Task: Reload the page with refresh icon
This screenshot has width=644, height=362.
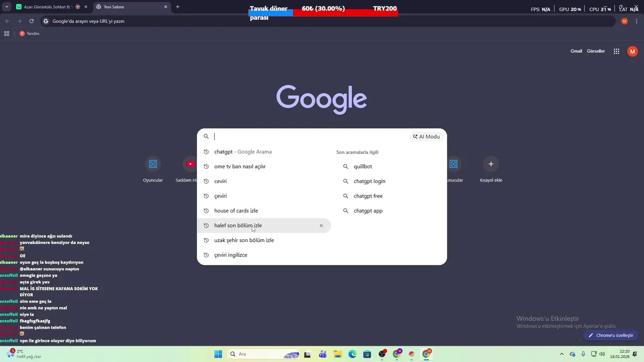Action: pos(31,21)
